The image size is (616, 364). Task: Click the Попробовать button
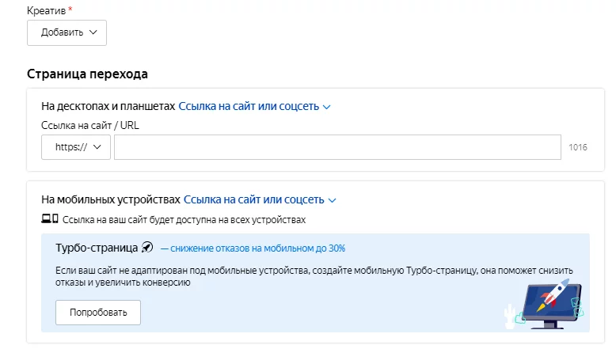tap(98, 313)
